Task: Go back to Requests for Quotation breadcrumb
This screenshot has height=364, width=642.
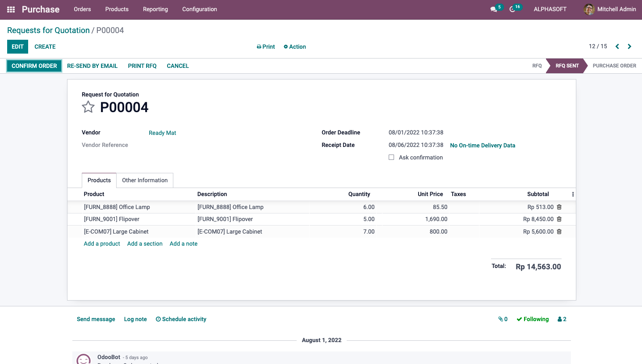Action: [48, 30]
